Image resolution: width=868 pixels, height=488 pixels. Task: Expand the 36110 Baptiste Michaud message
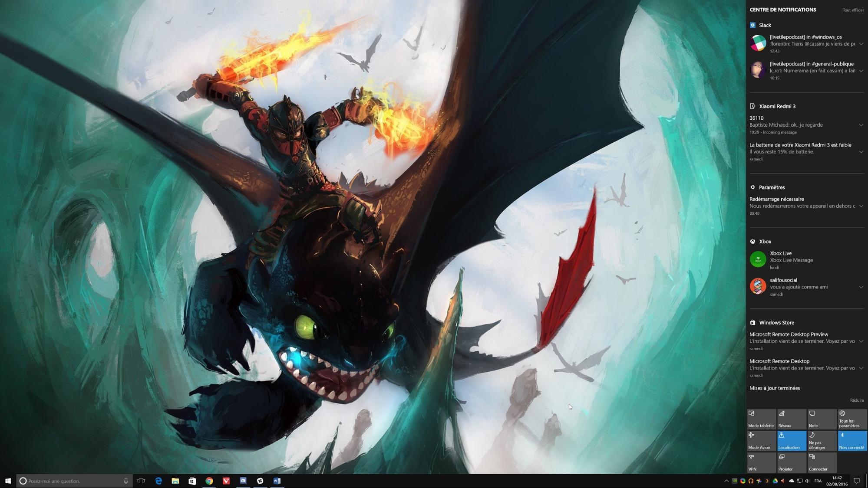click(x=861, y=125)
